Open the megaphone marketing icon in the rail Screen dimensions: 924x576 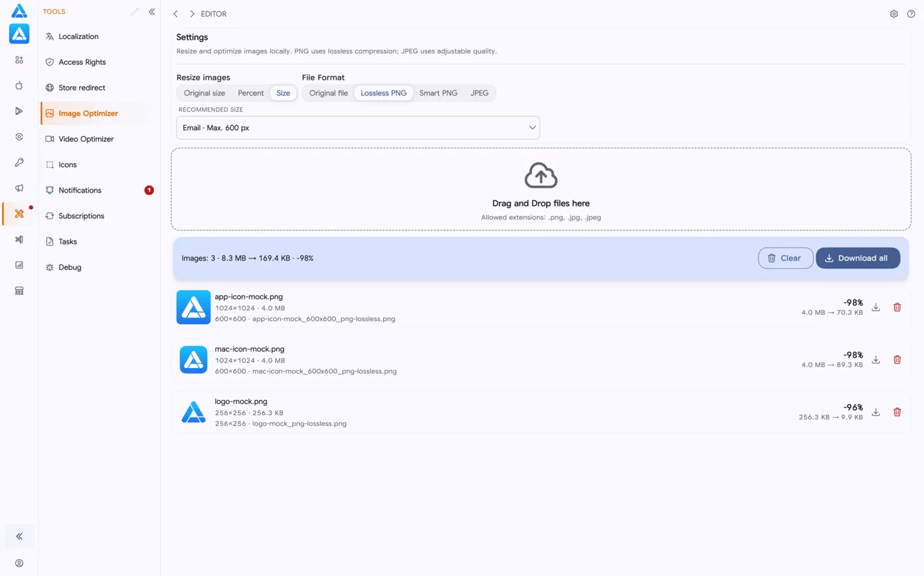(x=19, y=188)
